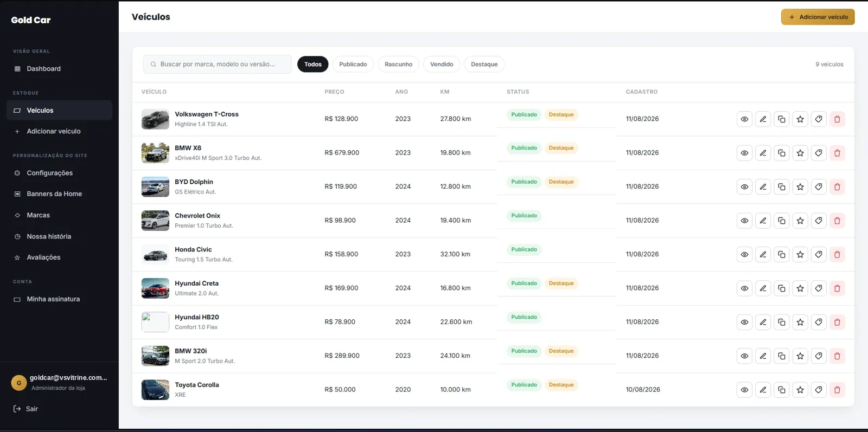
Task: Edit the Toyota Corolla with the pencil icon
Action: [x=763, y=390]
